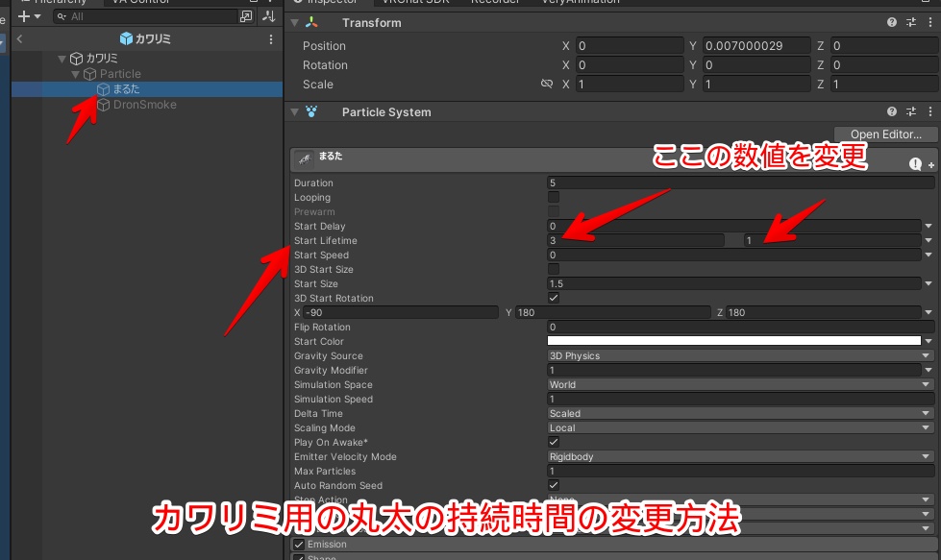Open the Particle System kebab menu
Viewport: 941px width, 560px height.
pos(929,111)
